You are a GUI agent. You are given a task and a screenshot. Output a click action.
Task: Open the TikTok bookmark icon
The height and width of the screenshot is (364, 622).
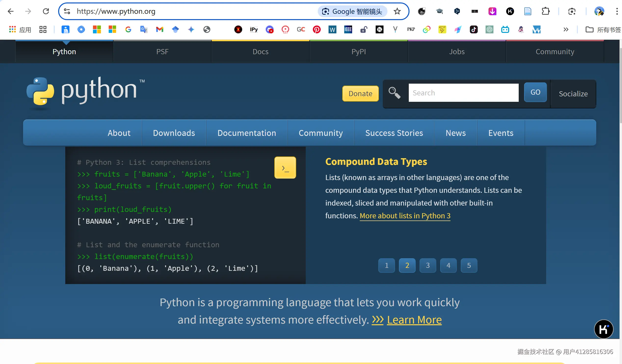[x=473, y=30]
